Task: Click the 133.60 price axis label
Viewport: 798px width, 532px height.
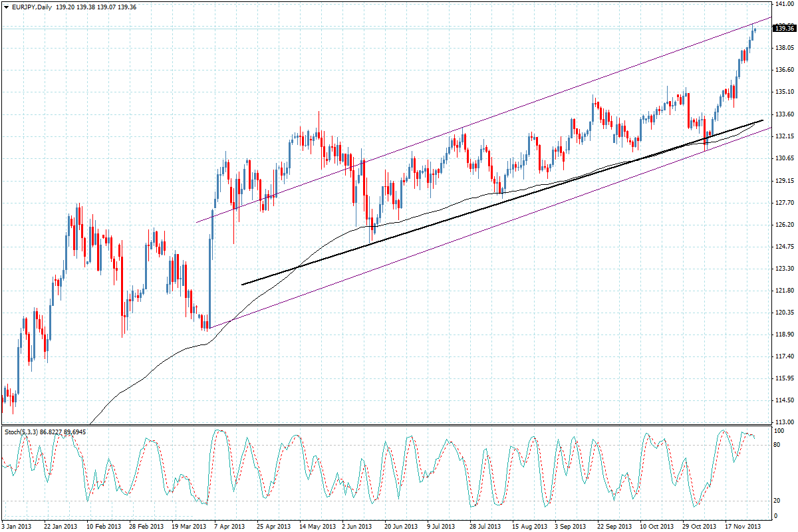Action: coord(785,114)
